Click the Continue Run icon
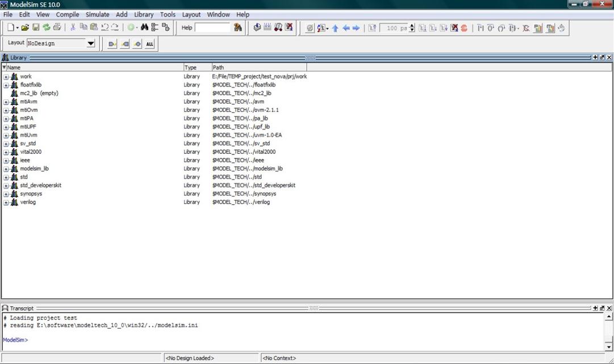 tap(433, 28)
